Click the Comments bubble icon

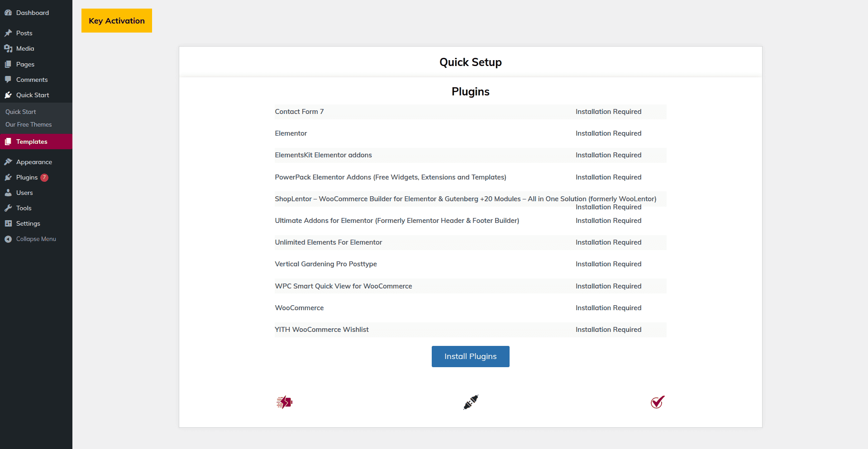(x=8, y=80)
